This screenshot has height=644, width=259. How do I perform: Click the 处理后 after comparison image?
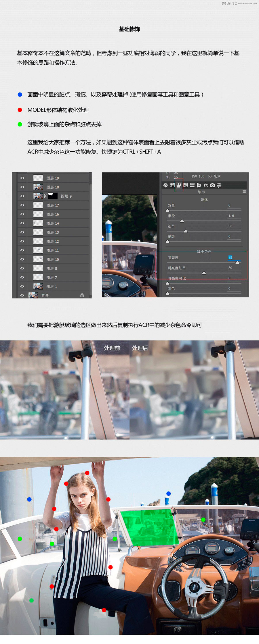[194, 390]
